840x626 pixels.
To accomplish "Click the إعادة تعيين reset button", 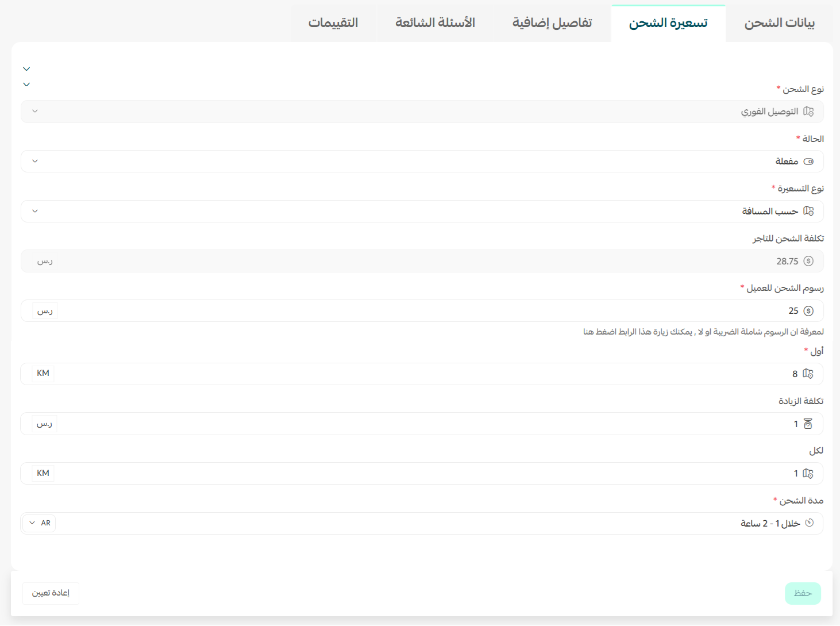I will click(x=51, y=593).
